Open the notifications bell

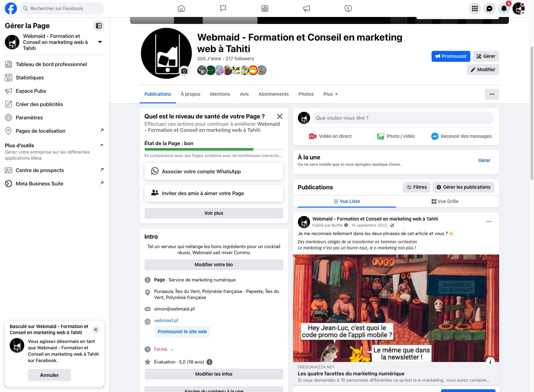tap(504, 8)
